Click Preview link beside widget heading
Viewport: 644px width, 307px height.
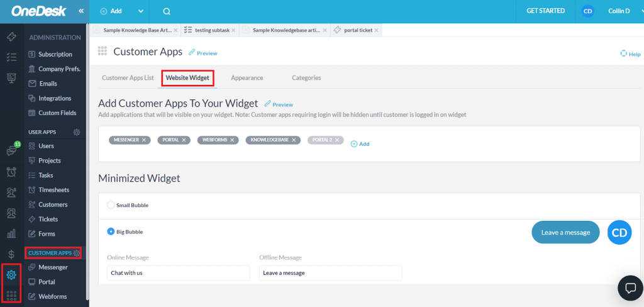click(279, 104)
